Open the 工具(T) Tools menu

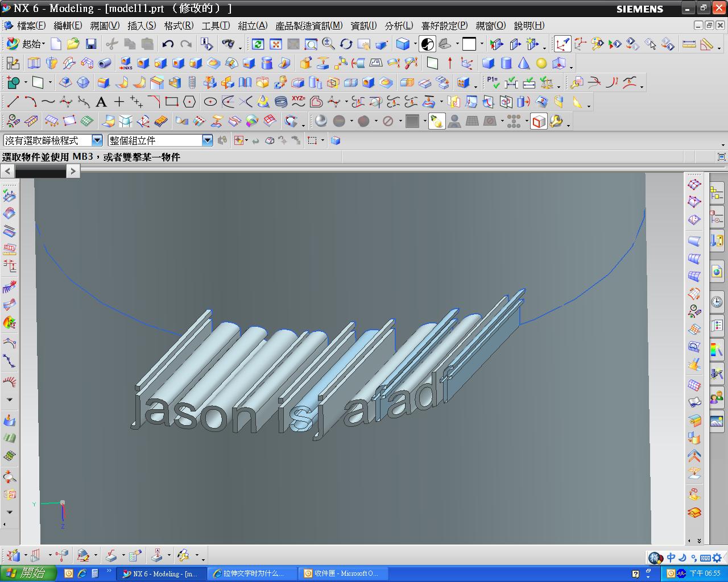(216, 26)
